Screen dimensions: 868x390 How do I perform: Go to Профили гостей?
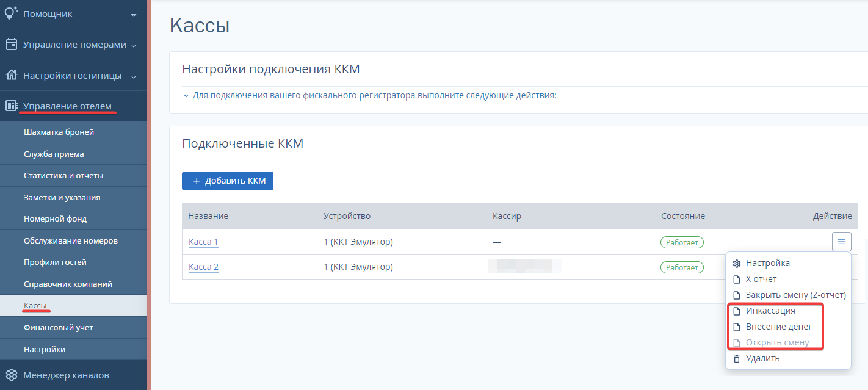(x=73, y=262)
